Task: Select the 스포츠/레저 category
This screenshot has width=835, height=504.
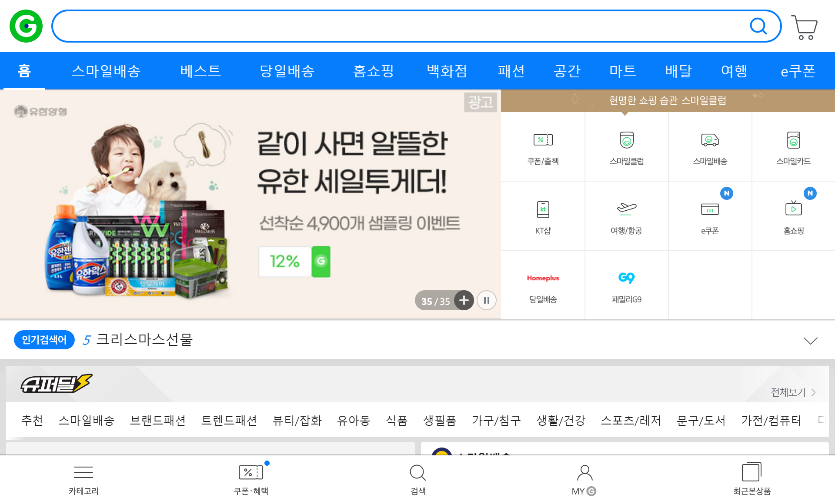Action: pos(631,420)
